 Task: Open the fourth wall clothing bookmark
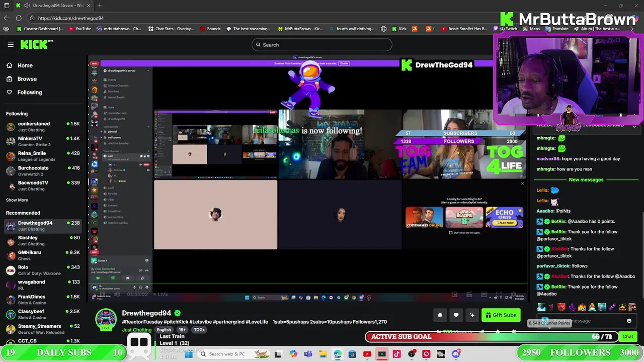[351, 29]
